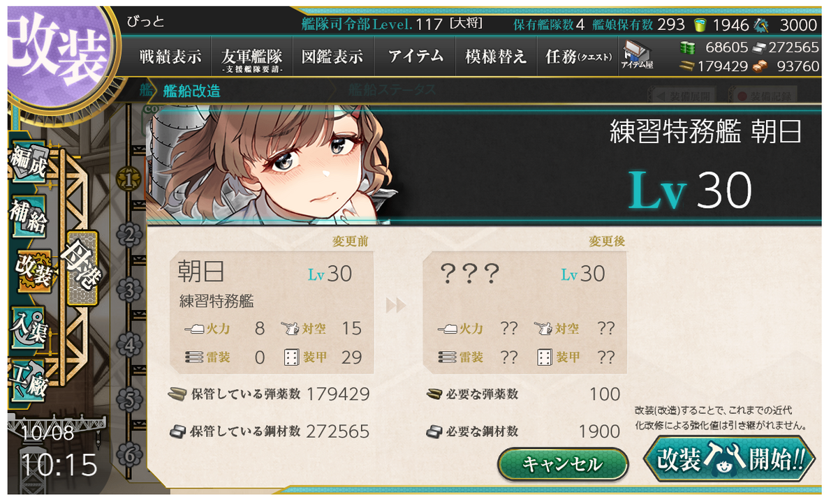Select the 改装 remodel sidebar icon
Viewport: 838px width, 504px height.
tap(32, 271)
